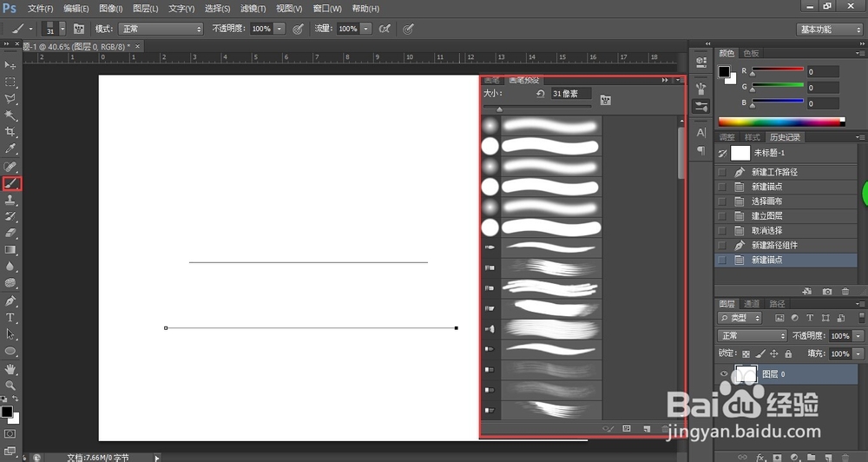Select the Sponge tool
Image resolution: width=868 pixels, height=462 pixels.
point(10,283)
